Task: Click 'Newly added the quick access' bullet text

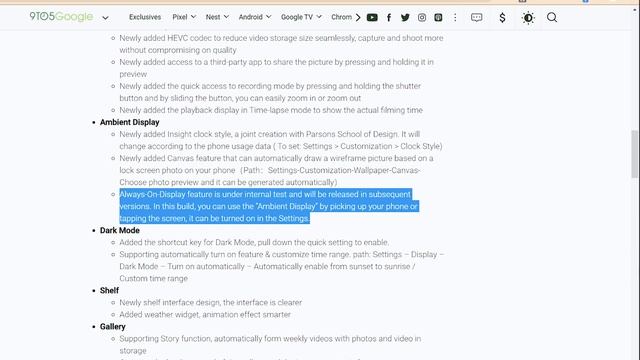Action: [x=270, y=92]
